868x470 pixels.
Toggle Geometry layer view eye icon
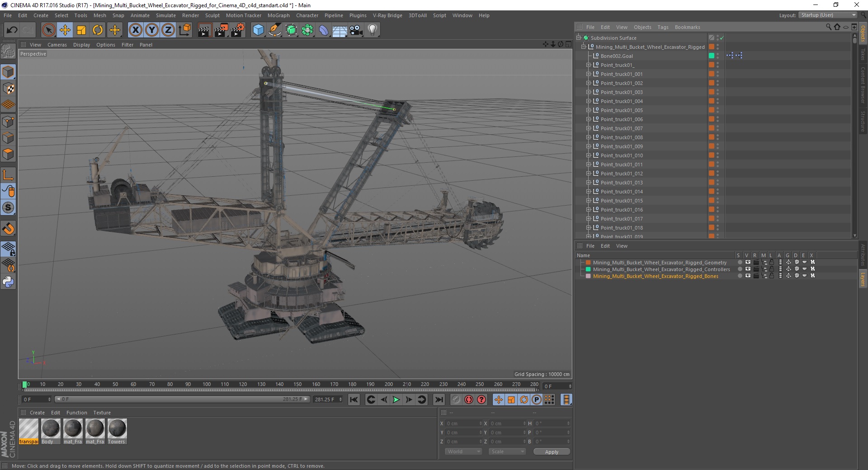coord(748,263)
